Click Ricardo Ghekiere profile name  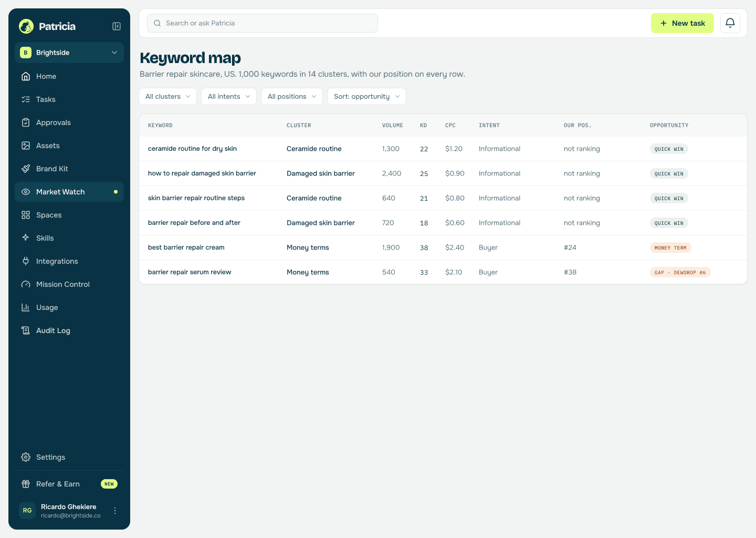69,507
